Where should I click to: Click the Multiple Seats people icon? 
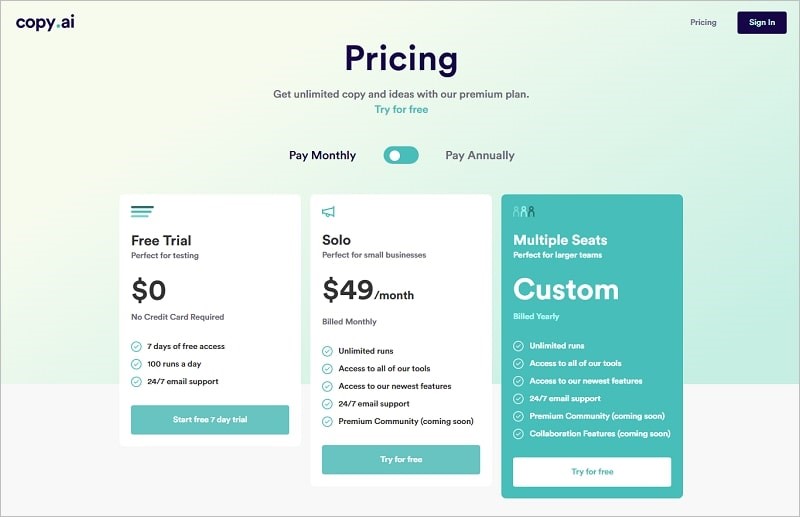point(524,211)
